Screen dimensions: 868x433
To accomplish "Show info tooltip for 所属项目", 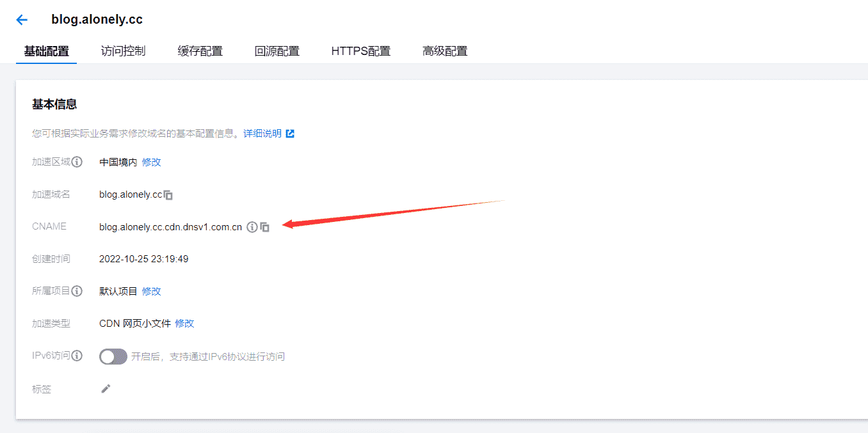I will pyautogui.click(x=77, y=292).
